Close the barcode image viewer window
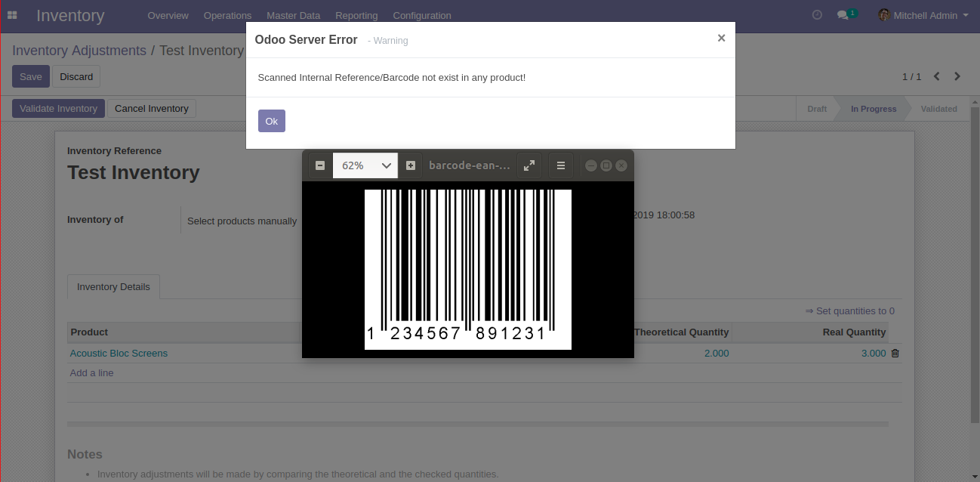 point(621,165)
